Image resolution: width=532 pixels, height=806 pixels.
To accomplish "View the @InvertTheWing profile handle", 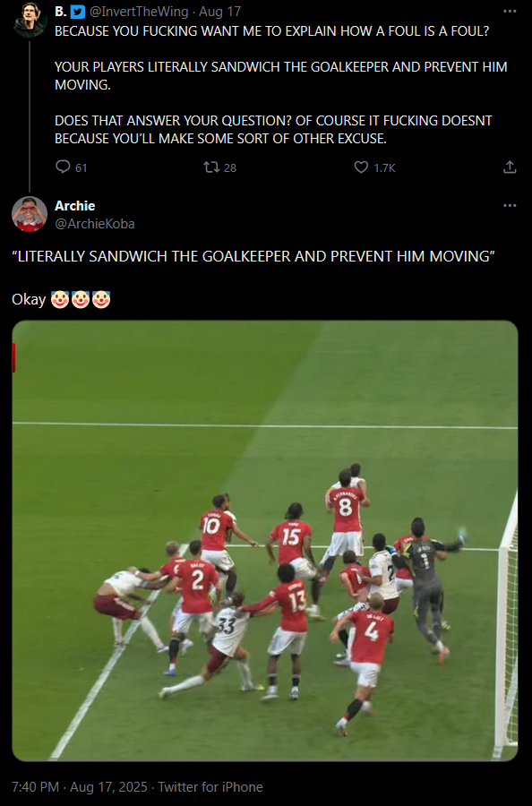I will pos(139,12).
